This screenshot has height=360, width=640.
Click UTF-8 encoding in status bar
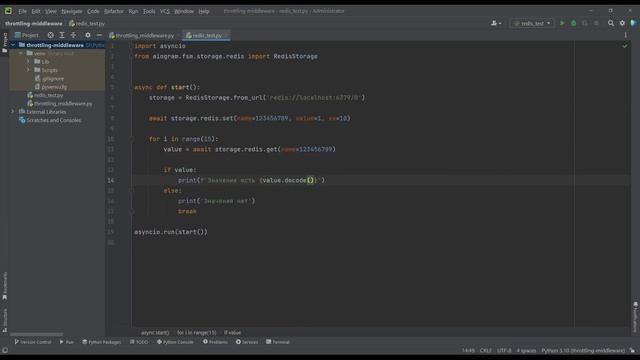coord(504,351)
